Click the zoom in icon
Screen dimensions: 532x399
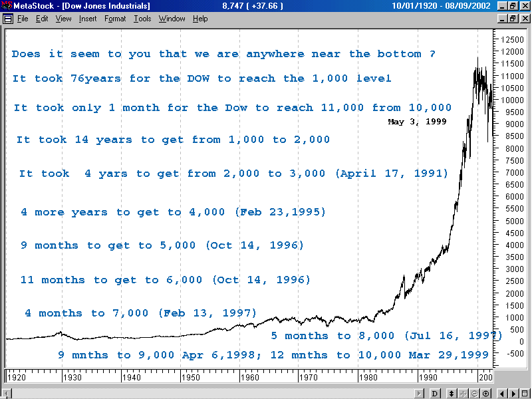[x=486, y=394]
